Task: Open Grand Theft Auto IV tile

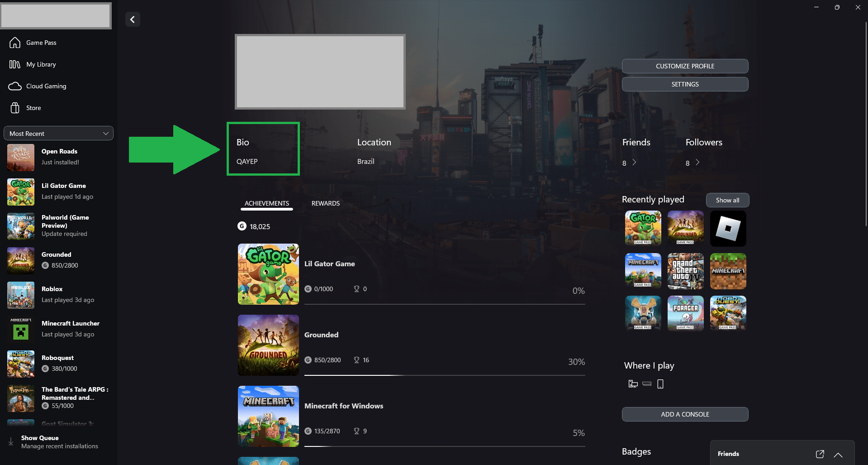Action: point(685,271)
